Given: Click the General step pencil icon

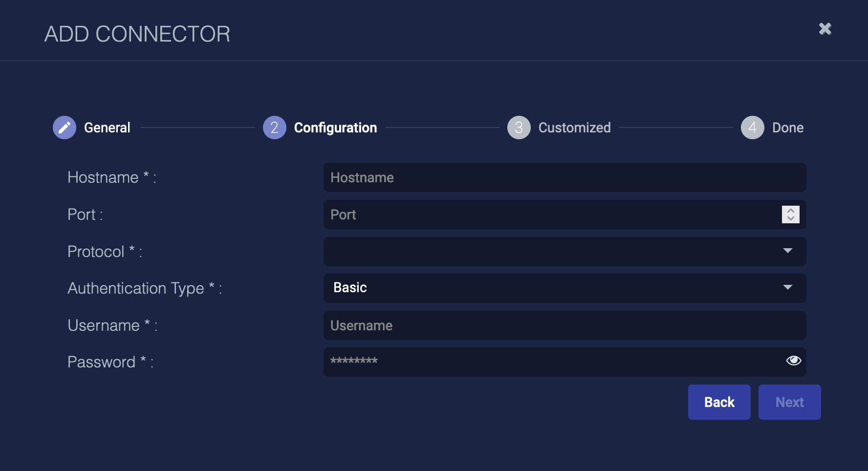Looking at the screenshot, I should pos(65,128).
